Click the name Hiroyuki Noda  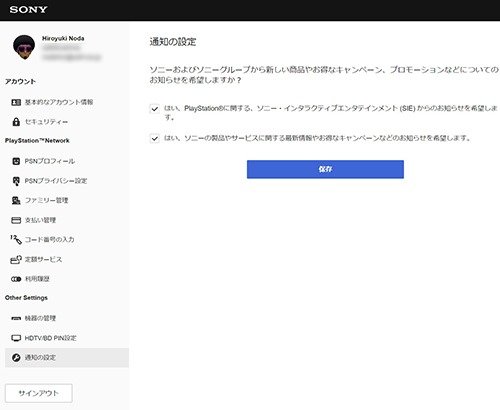click(63, 39)
